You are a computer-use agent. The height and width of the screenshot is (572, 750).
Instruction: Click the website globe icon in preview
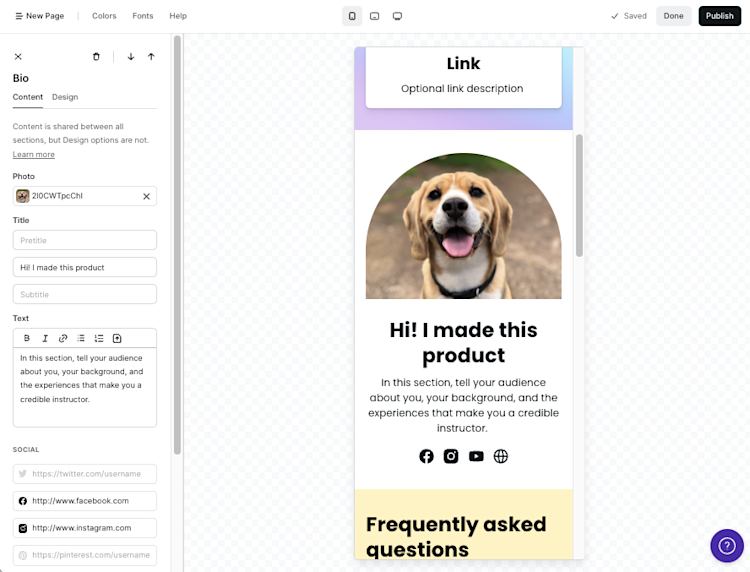[x=501, y=456]
